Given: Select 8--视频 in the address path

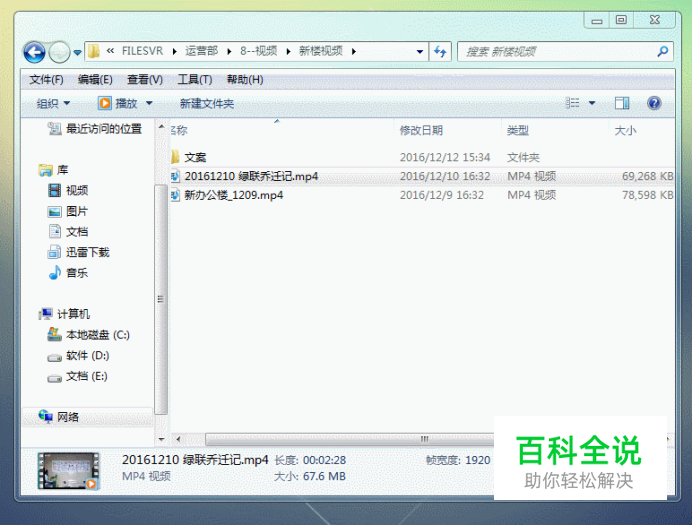Looking at the screenshot, I should tap(259, 51).
